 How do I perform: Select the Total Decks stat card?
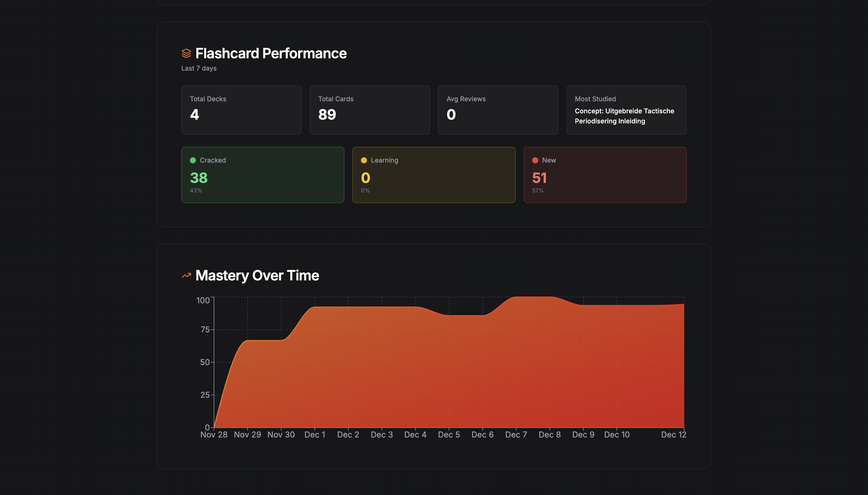coord(241,110)
